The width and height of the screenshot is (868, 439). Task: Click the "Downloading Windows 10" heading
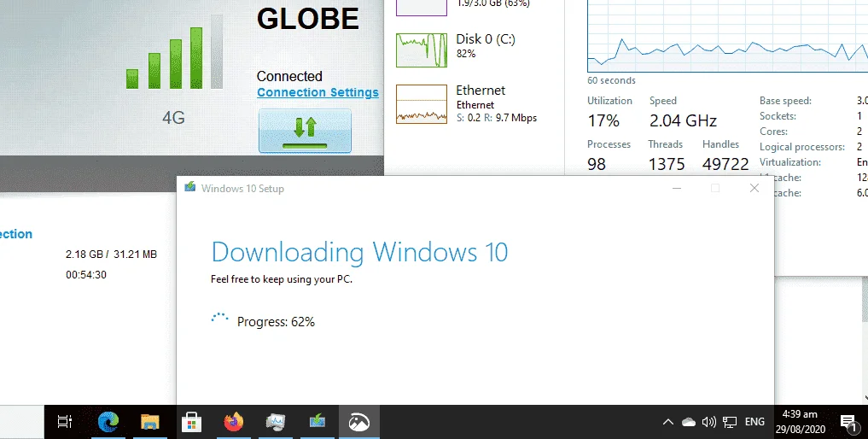tap(359, 252)
